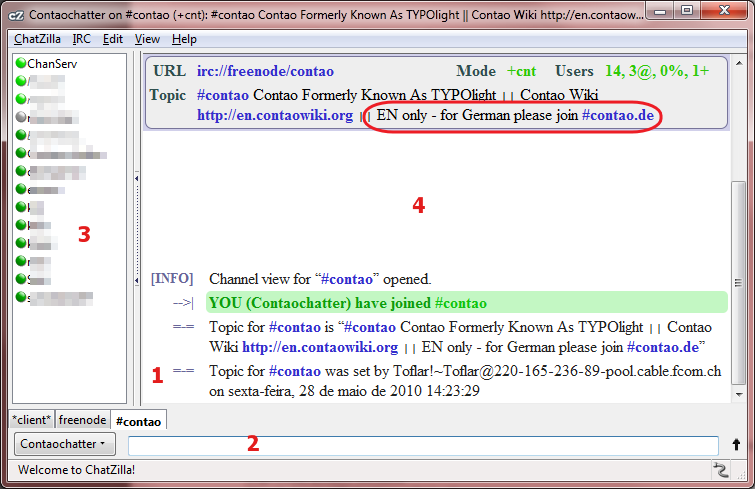Click the multiline input up-arrow icon
This screenshot has height=489, width=755.
(736, 444)
